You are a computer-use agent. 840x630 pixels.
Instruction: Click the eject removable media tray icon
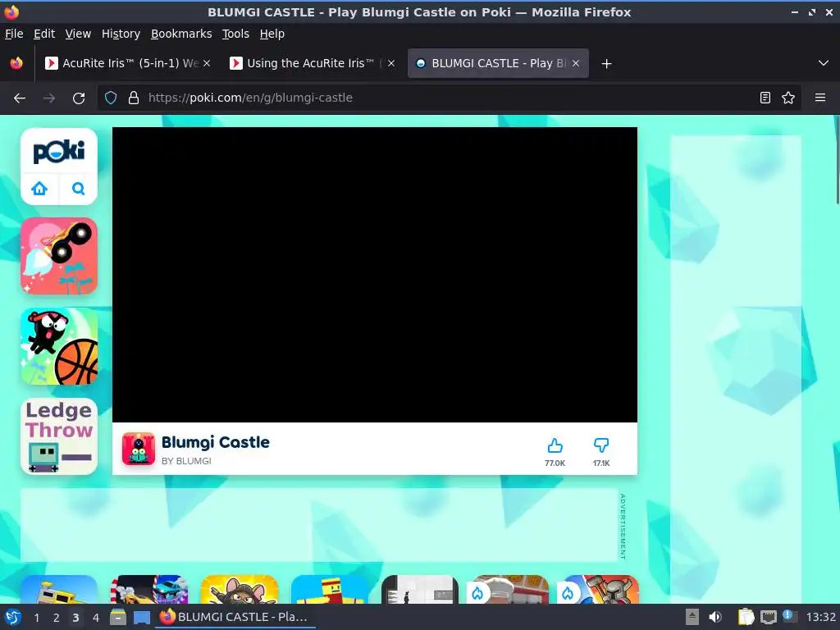tap(692, 617)
